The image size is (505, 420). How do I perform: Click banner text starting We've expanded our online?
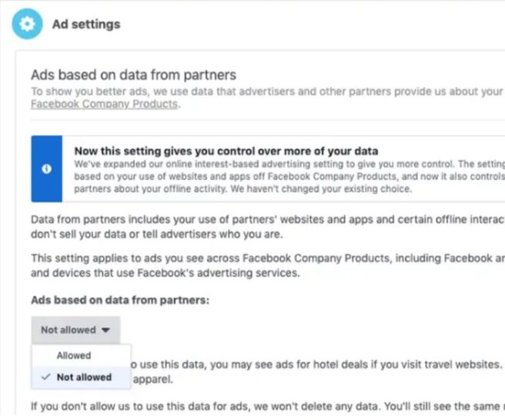click(289, 176)
